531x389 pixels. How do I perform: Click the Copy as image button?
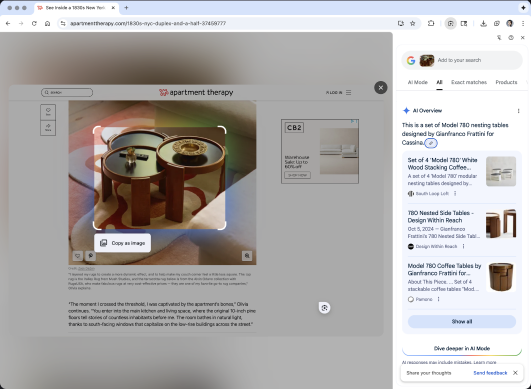pos(122,243)
